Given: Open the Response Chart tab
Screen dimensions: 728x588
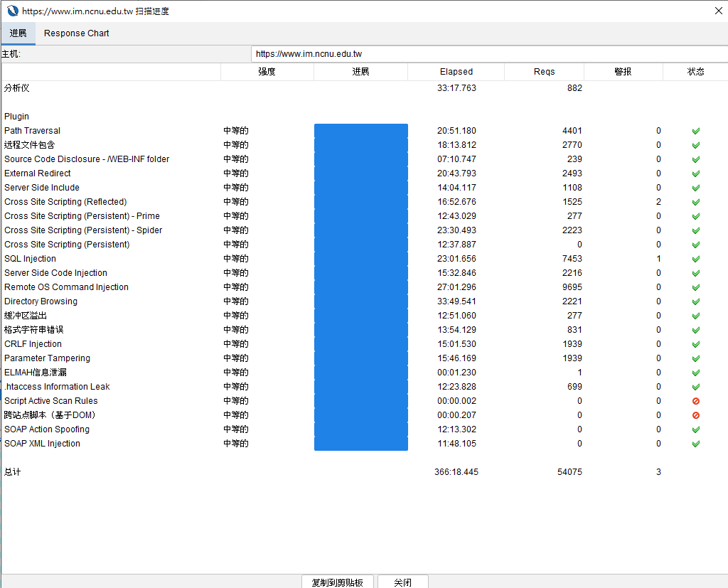Looking at the screenshot, I should [x=77, y=33].
